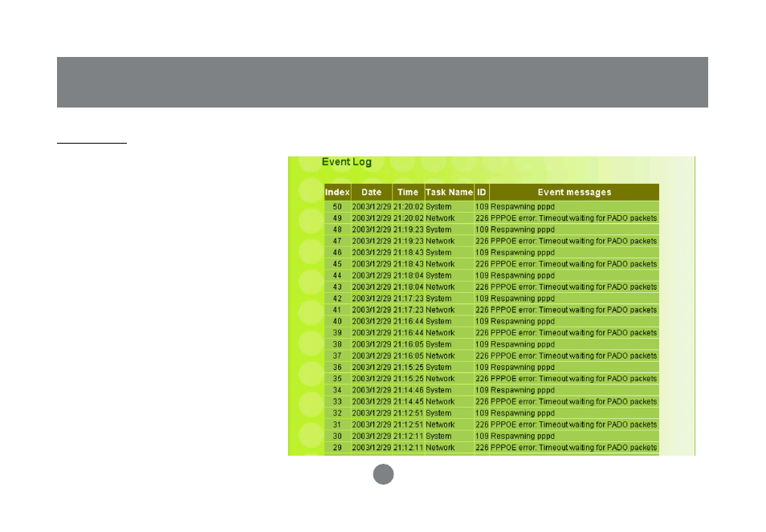Click the date 2003/12/29 in row 40
766x532 pixels.
pyautogui.click(x=371, y=322)
